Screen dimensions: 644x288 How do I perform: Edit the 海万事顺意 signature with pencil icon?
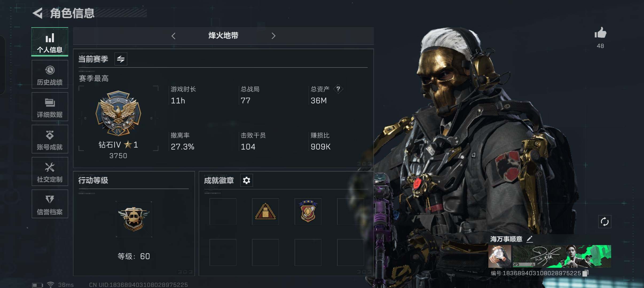click(529, 239)
